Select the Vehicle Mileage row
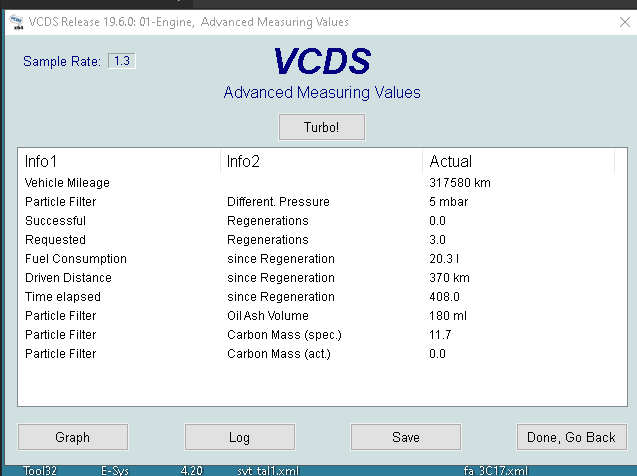This screenshot has width=637, height=476. point(67,183)
